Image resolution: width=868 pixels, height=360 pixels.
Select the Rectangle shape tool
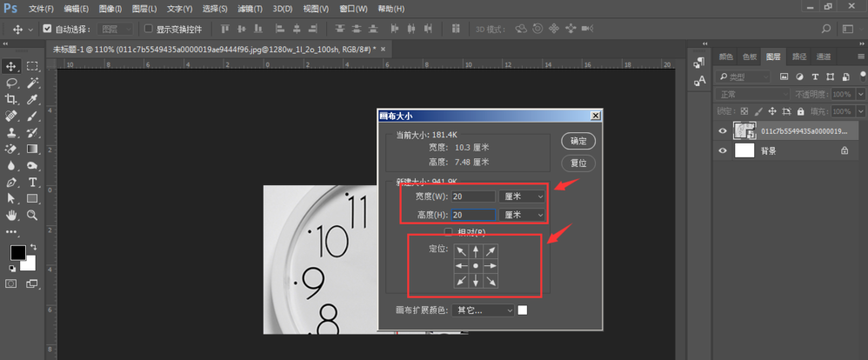pyautogui.click(x=32, y=198)
